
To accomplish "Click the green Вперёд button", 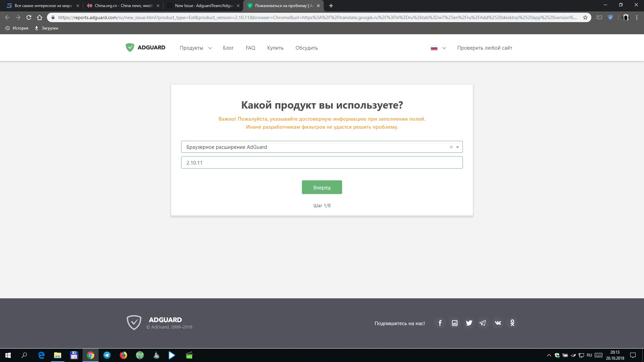I will 322,187.
